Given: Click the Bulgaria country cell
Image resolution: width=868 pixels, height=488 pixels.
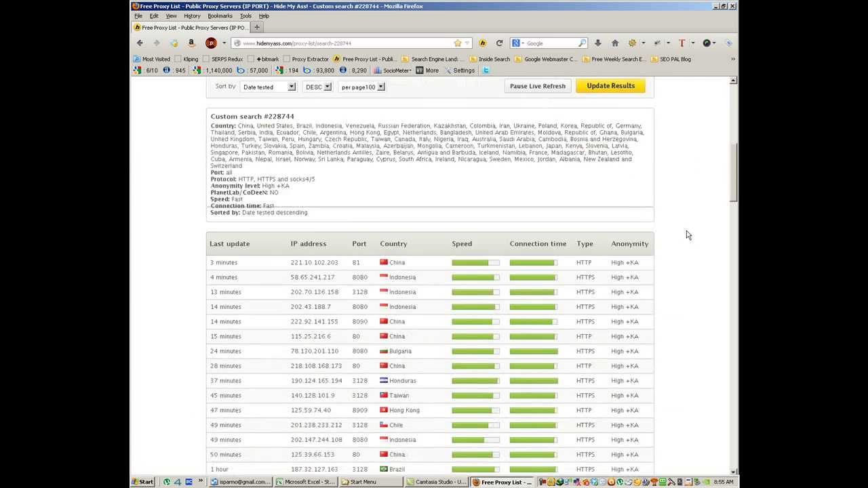Looking at the screenshot, I should coord(395,351).
